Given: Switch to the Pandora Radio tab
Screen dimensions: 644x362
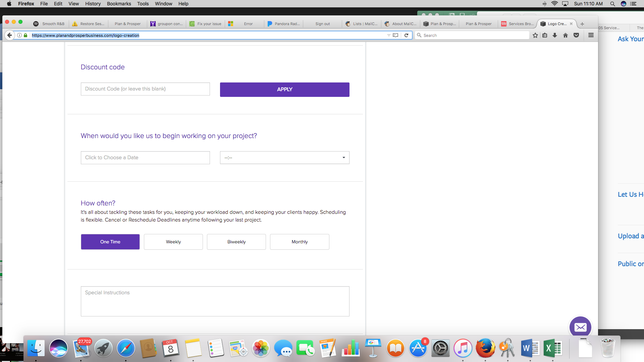Looking at the screenshot, I should click(283, 24).
